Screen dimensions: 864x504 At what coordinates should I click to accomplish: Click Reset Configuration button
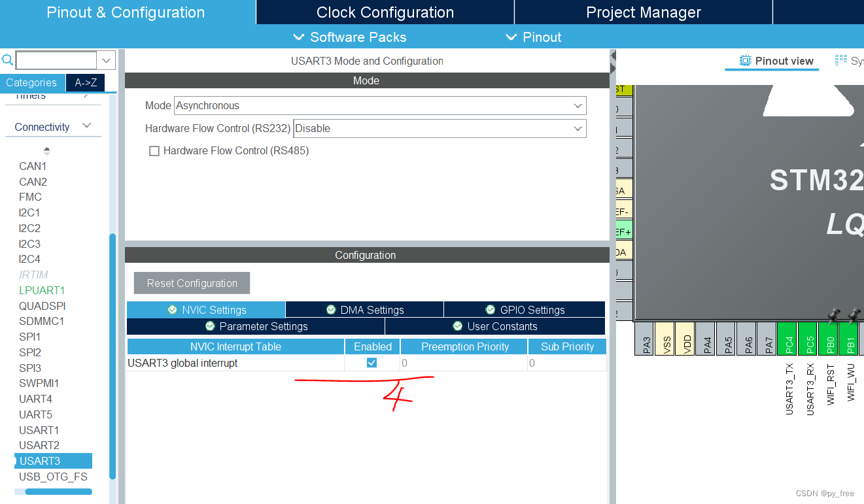[x=192, y=283]
